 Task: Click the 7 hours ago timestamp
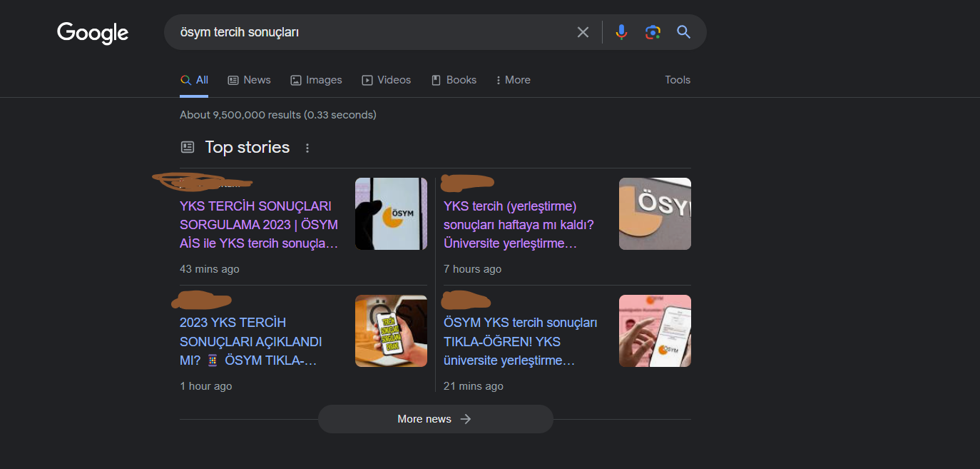(472, 269)
